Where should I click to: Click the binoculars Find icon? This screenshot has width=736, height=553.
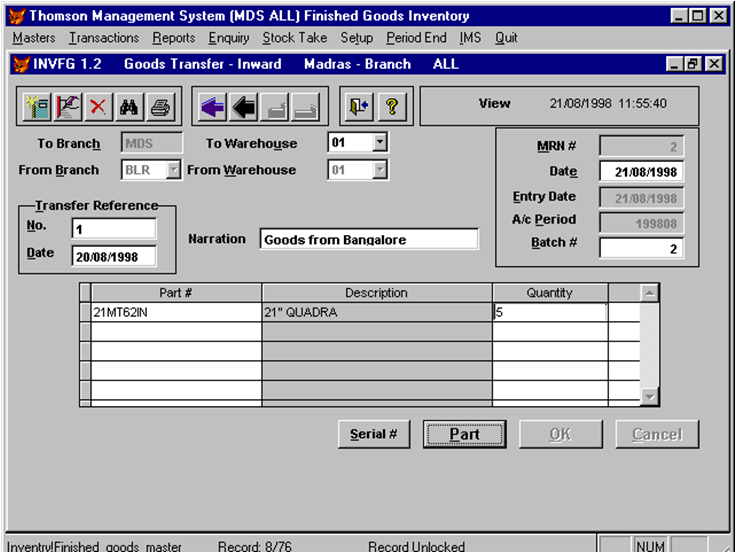(x=129, y=107)
